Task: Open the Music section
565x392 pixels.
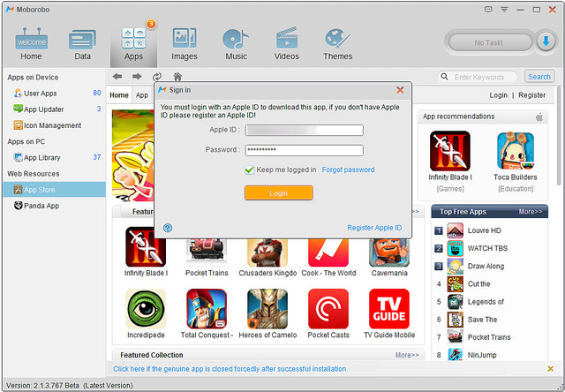Action: [236, 45]
